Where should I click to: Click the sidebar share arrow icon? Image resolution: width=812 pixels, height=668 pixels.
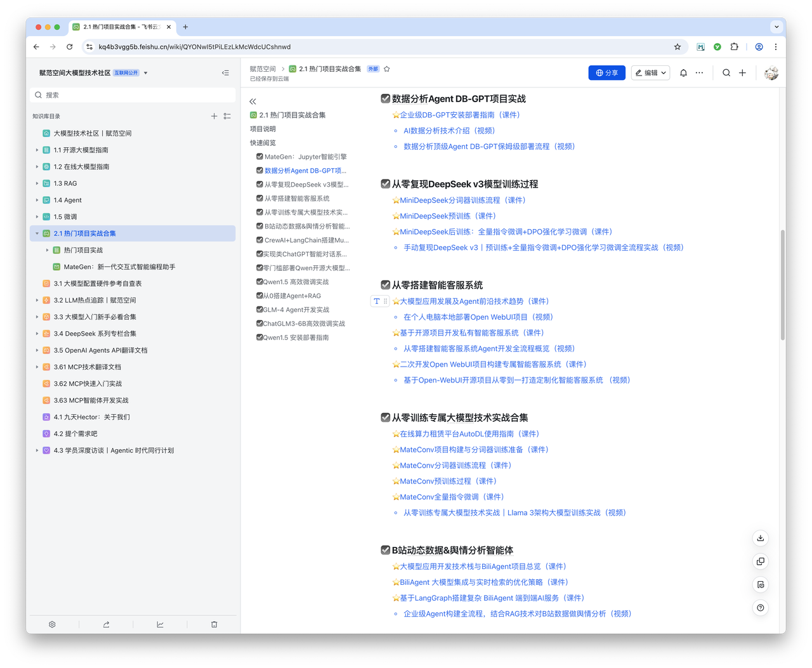point(106,624)
